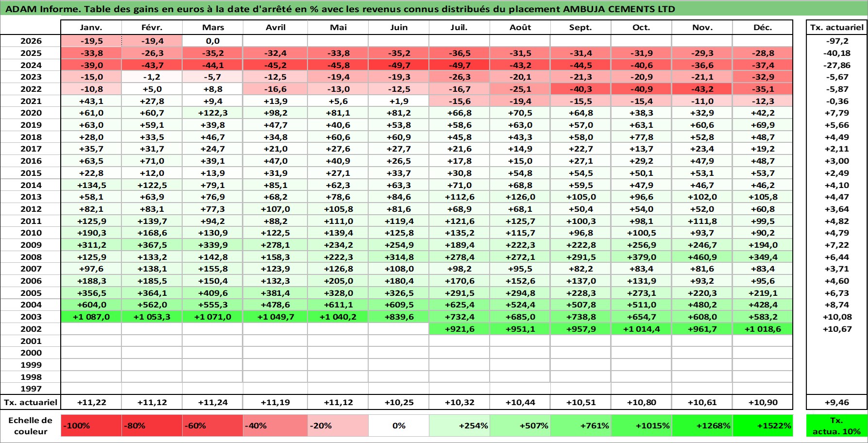The width and height of the screenshot is (868, 443).
Task: Click the value +1 014,4
Action: pos(641,329)
